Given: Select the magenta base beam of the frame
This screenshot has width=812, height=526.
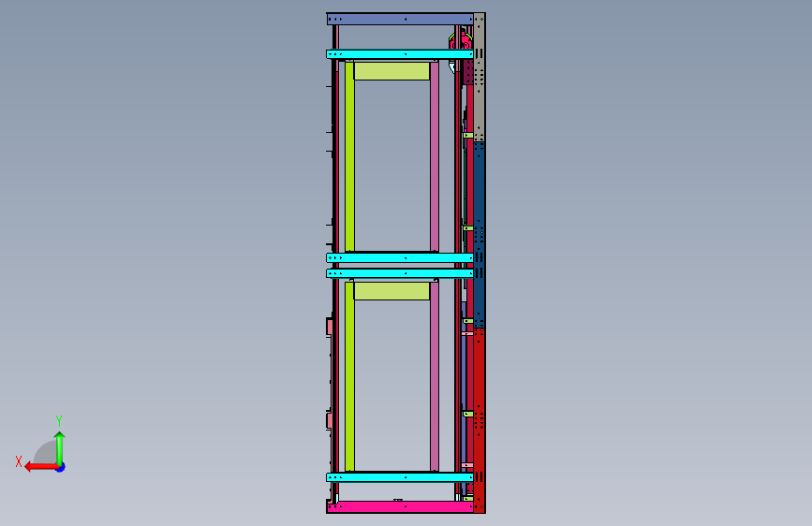Looking at the screenshot, I should click(400, 507).
